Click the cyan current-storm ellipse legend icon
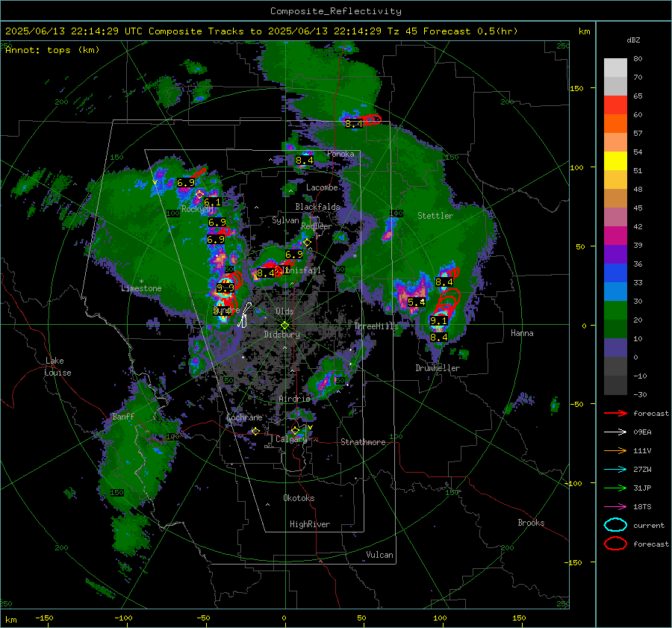Image resolution: width=672 pixels, height=628 pixels. [615, 525]
